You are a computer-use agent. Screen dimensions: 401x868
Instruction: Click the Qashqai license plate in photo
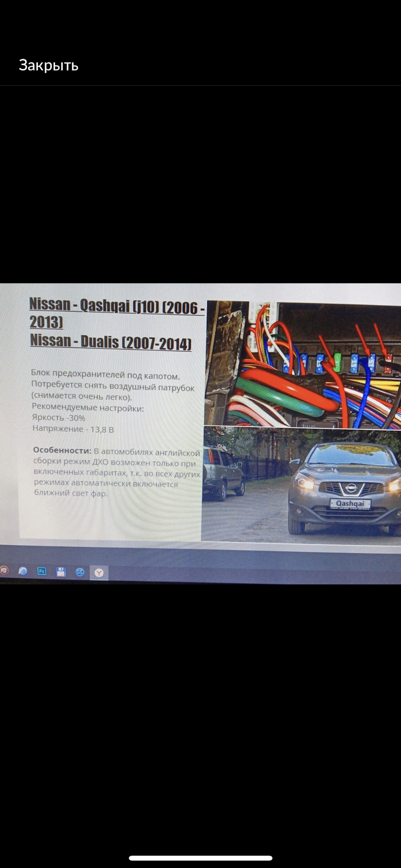pos(350,503)
